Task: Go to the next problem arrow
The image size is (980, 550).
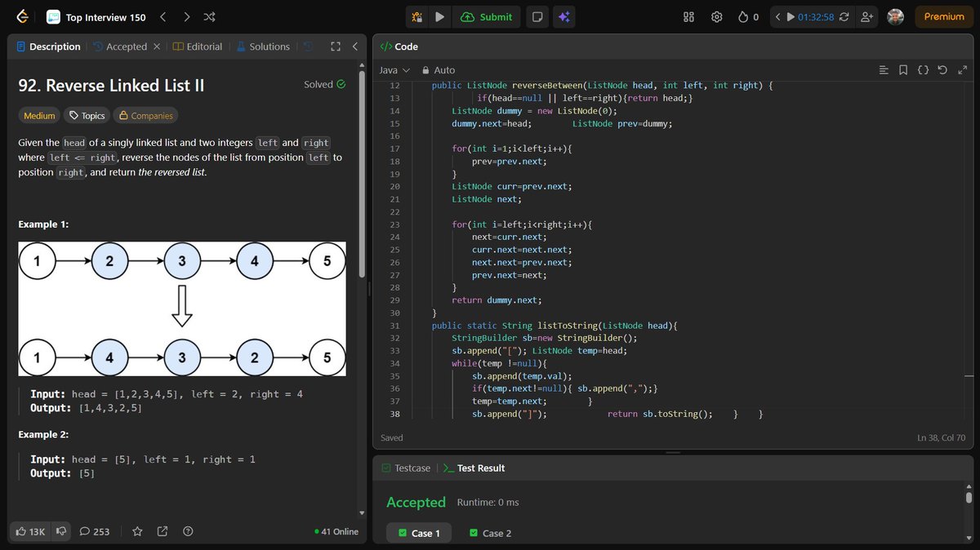Action: 187,16
